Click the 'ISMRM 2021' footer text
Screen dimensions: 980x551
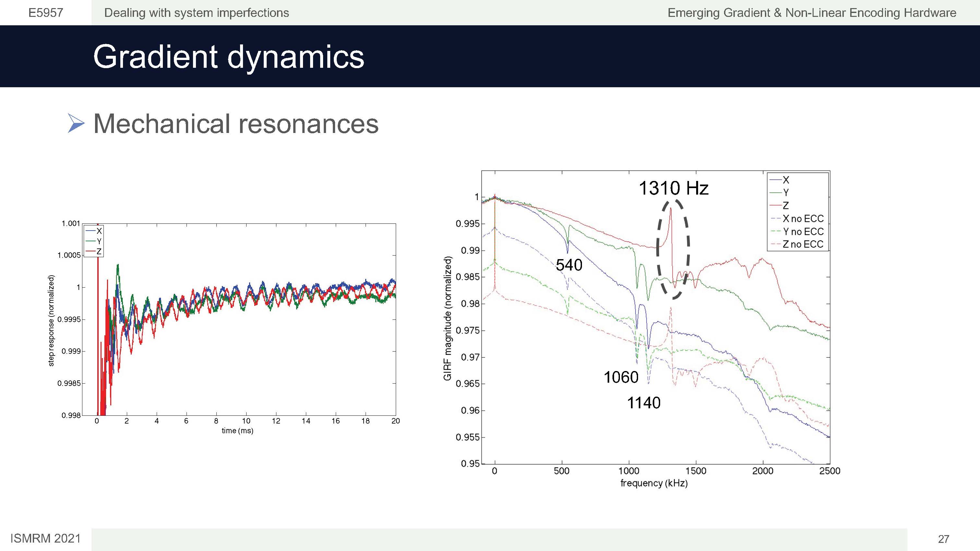45,538
